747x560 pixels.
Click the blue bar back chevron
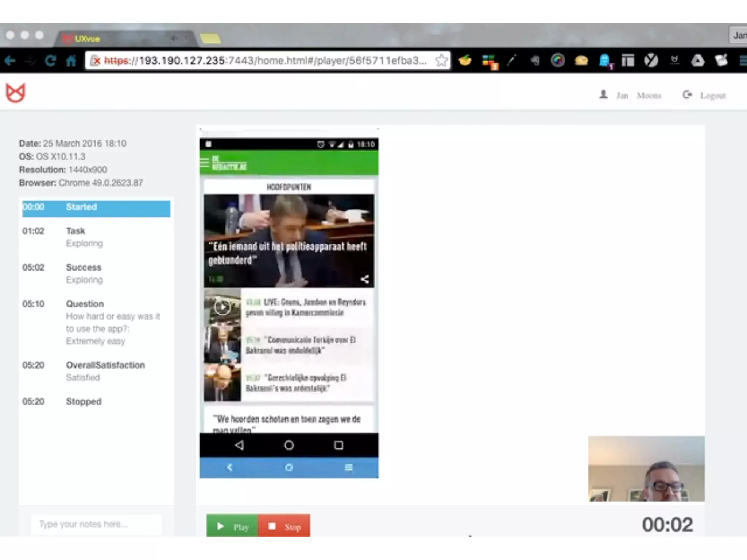[x=229, y=467]
